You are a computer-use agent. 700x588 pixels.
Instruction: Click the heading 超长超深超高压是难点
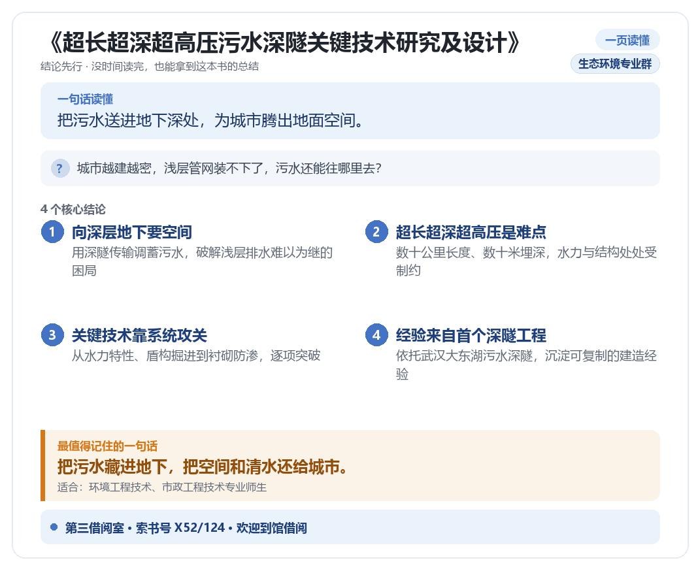471,232
